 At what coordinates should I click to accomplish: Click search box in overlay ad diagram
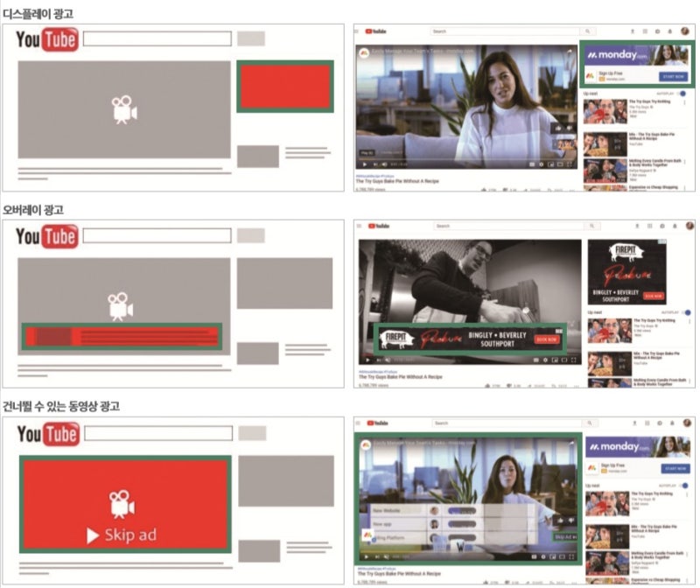pyautogui.click(x=157, y=235)
